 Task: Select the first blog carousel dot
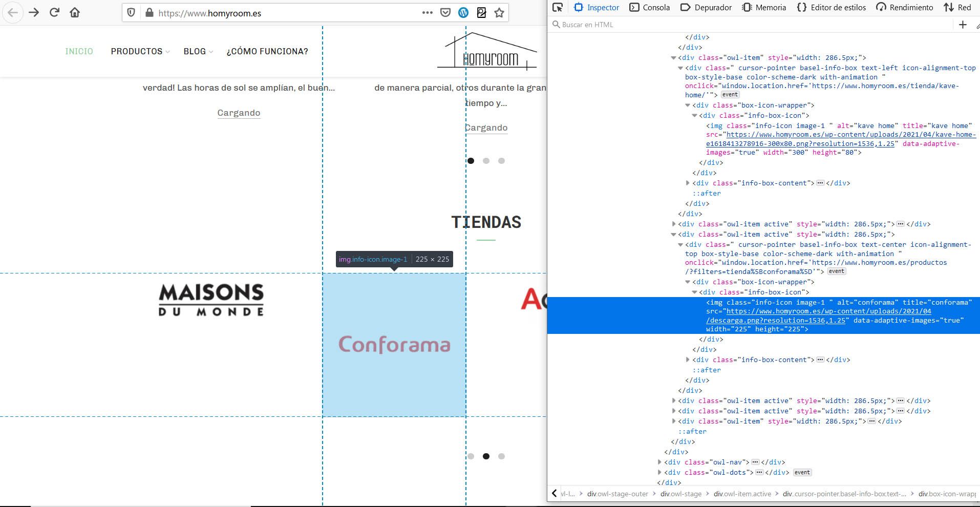(x=471, y=161)
